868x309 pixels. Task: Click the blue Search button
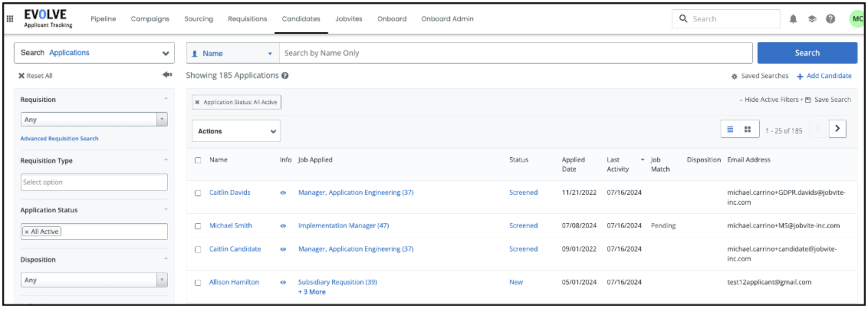click(807, 53)
